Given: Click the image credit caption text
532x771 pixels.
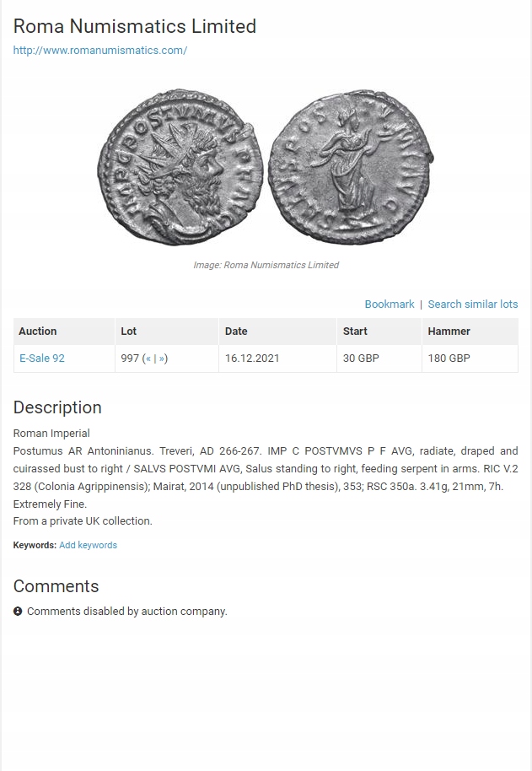Looking at the screenshot, I should coord(266,265).
